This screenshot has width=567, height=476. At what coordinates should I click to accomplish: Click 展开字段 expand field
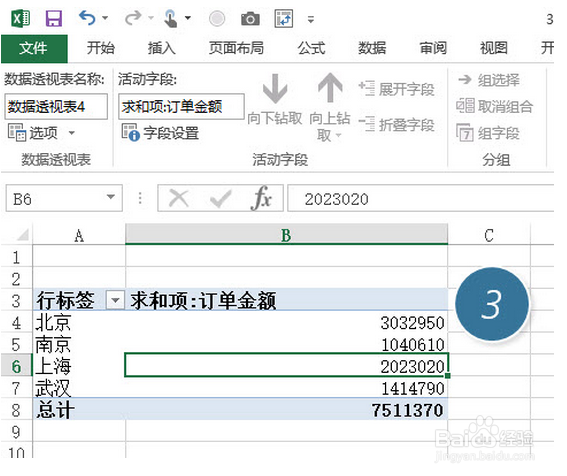(396, 89)
